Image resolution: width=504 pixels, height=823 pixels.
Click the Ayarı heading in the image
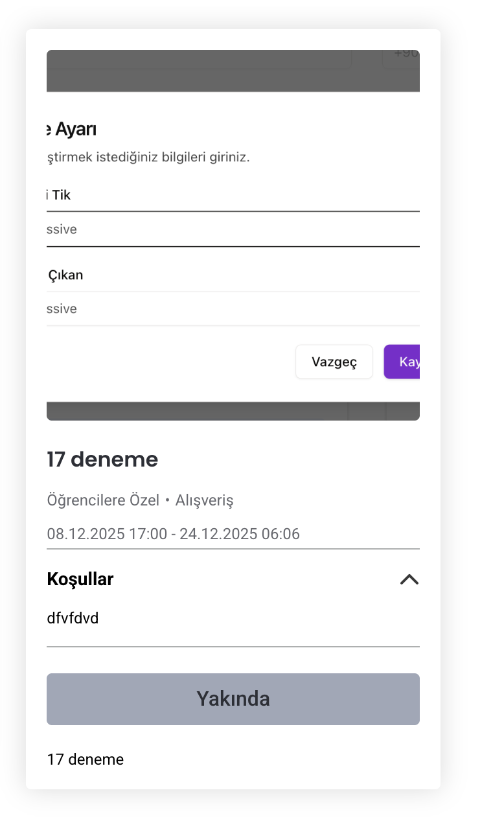point(75,129)
